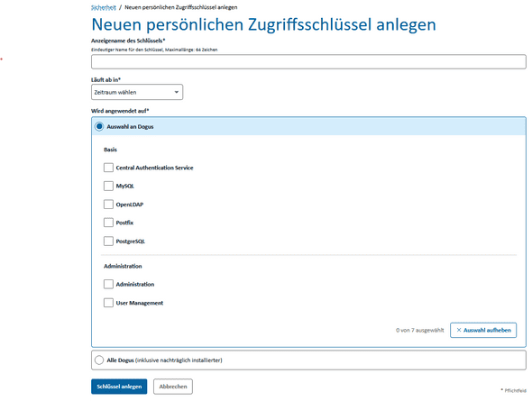Click the Pflichtfeld footnote text
532x401 pixels.
[513, 390]
